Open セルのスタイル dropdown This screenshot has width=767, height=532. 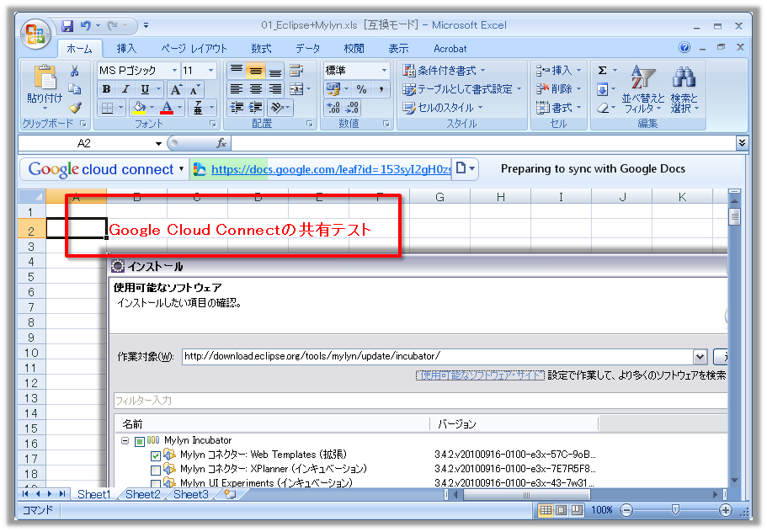[442, 108]
